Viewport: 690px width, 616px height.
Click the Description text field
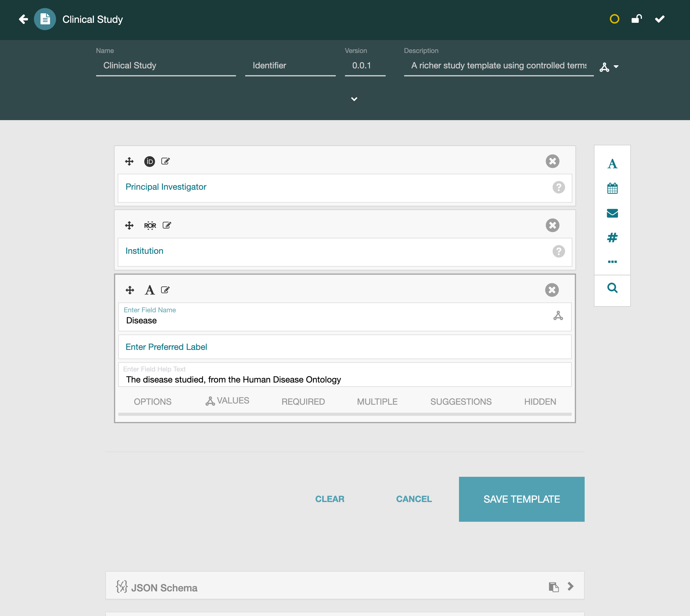(498, 66)
